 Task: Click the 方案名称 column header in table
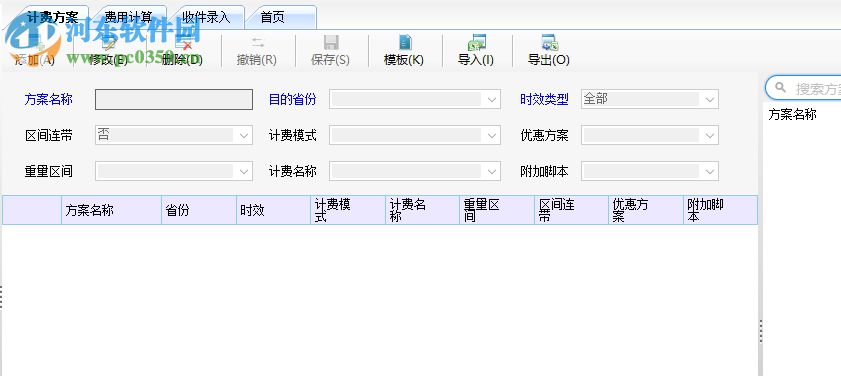[x=112, y=210]
